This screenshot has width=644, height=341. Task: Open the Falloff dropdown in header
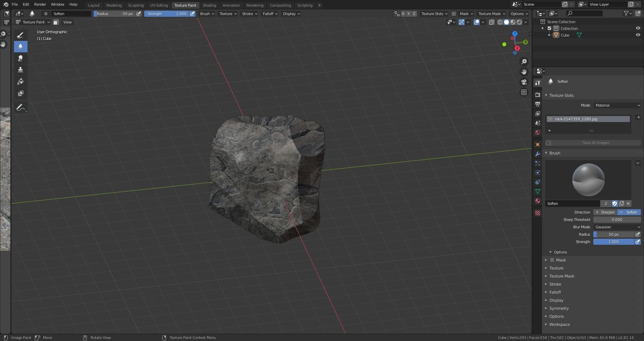tap(270, 14)
